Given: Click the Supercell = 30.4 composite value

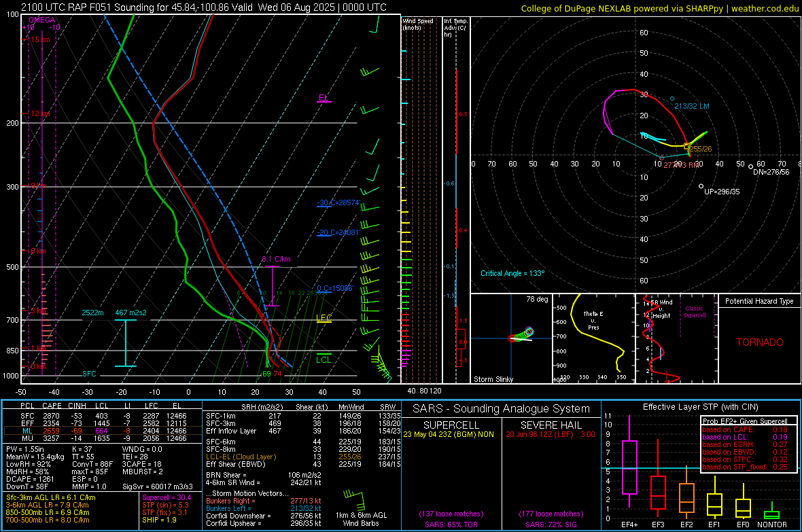Looking at the screenshot, I should [167, 498].
